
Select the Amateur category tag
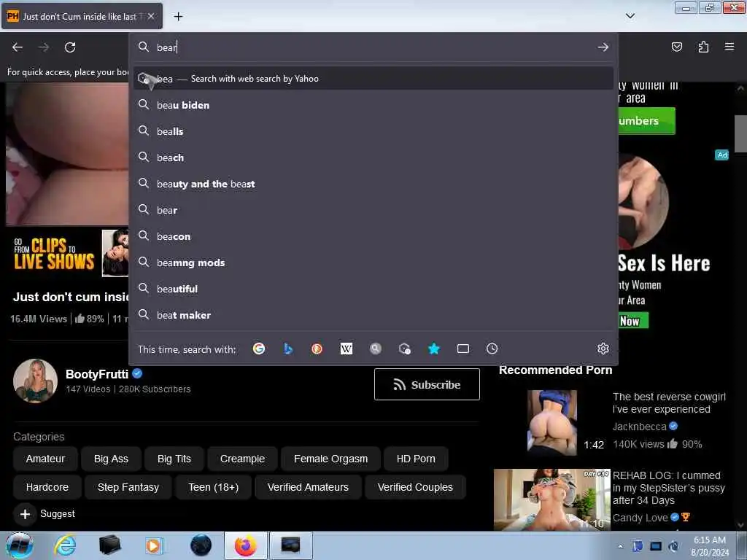45,459
